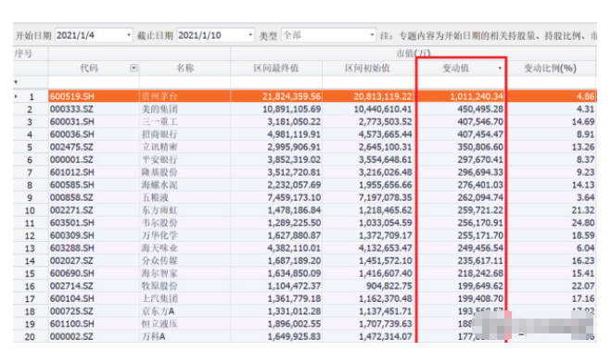Select stock code 601012.SH
The width and height of the screenshot is (611, 364).
tap(72, 172)
